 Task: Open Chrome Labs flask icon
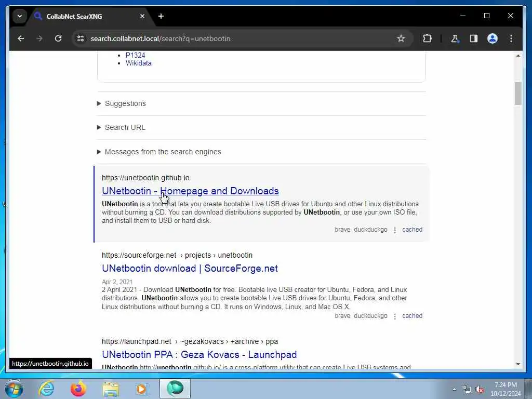[455, 38]
